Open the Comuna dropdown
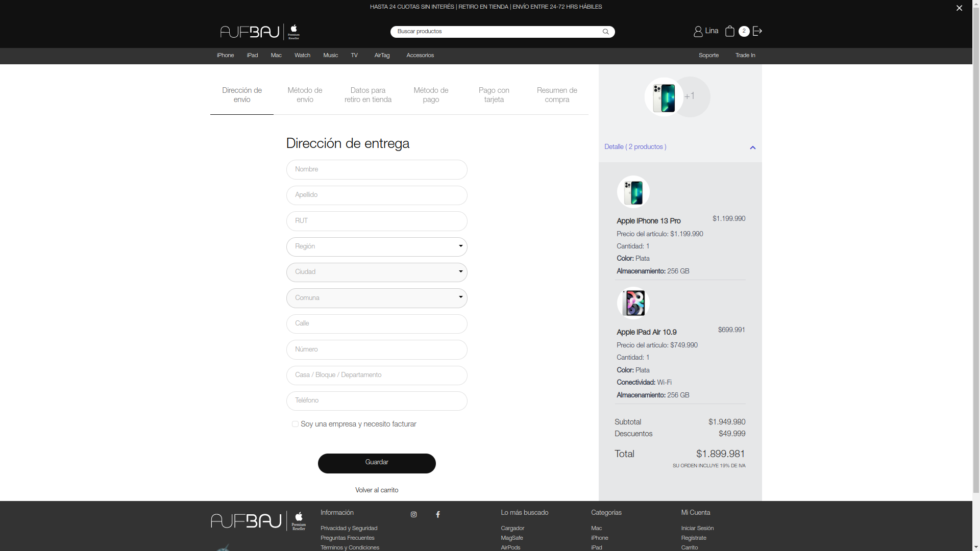980x551 pixels. [377, 298]
